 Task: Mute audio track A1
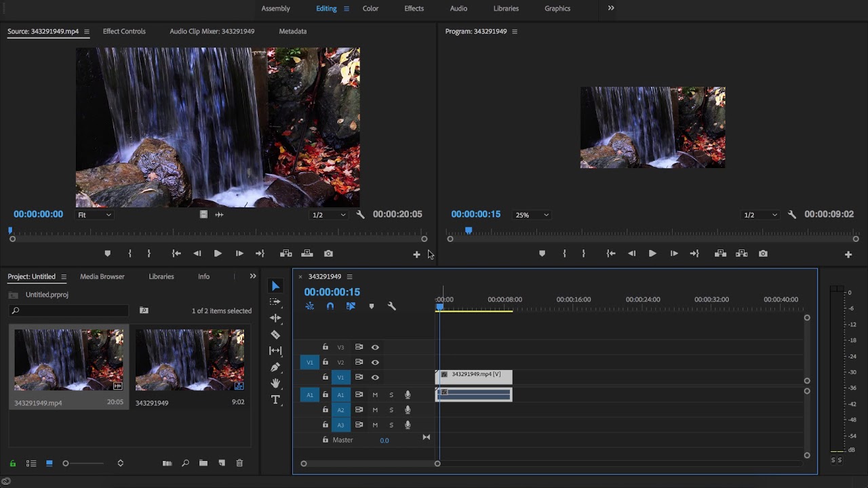[375, 395]
